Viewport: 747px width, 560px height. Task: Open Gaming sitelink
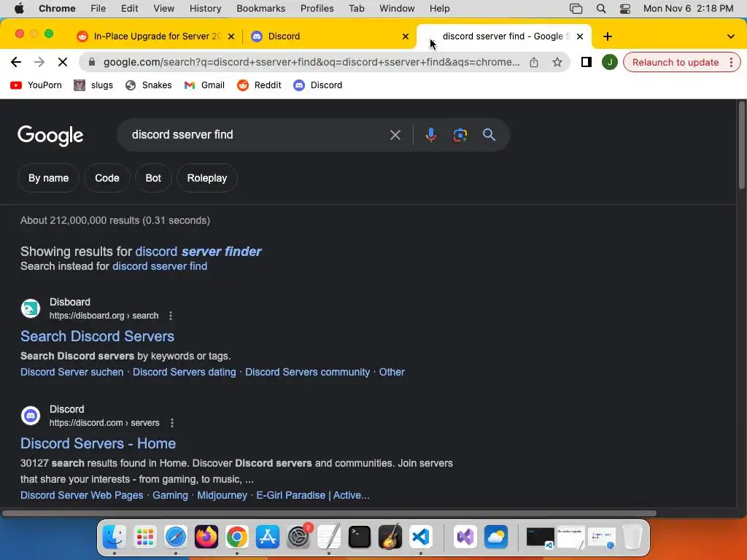(170, 495)
